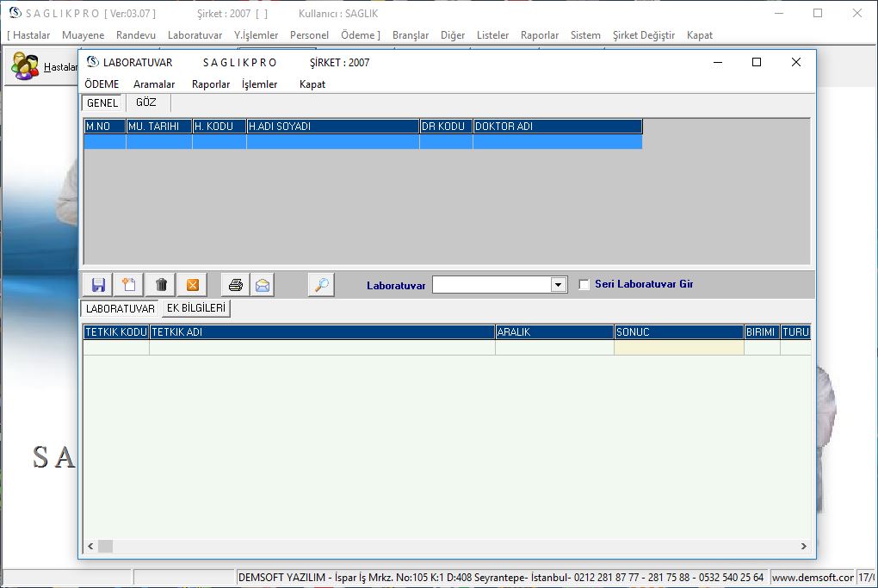
Task: Click the M.NO column header
Action: (x=105, y=126)
